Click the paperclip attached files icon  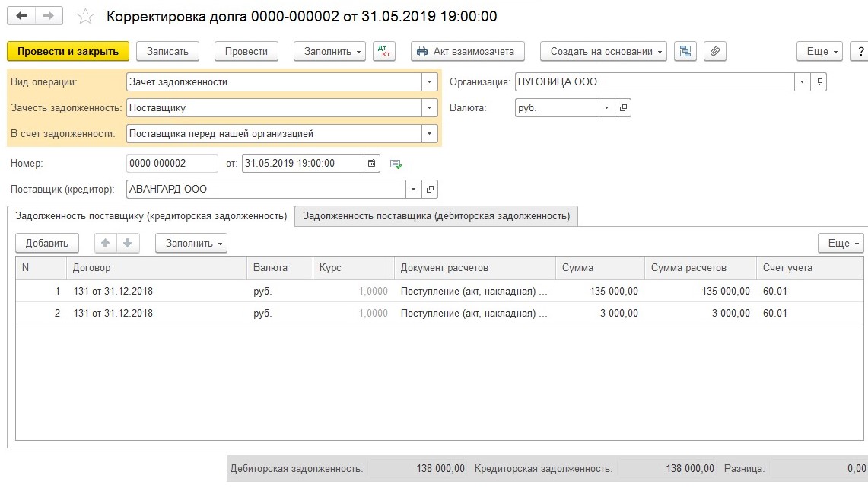coord(714,51)
